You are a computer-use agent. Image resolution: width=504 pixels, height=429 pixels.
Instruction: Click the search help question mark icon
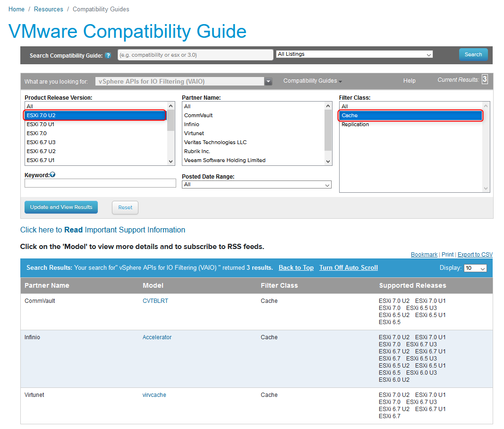coord(108,55)
